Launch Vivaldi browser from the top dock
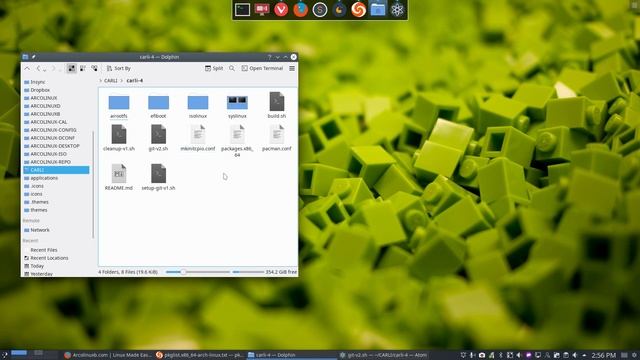 [x=281, y=9]
